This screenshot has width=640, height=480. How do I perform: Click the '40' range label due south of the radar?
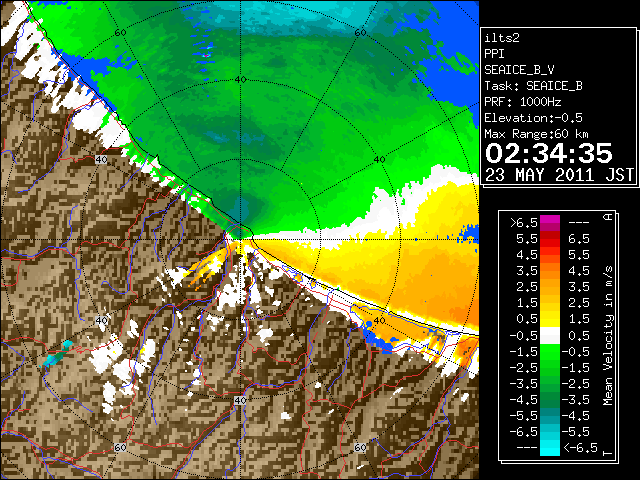(240, 400)
